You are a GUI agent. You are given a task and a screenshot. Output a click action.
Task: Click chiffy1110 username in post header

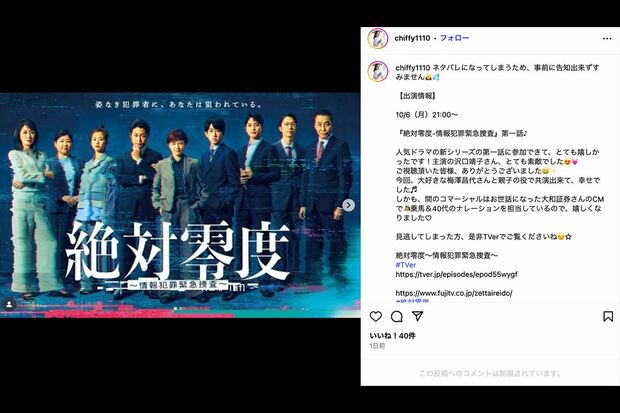[x=412, y=38]
